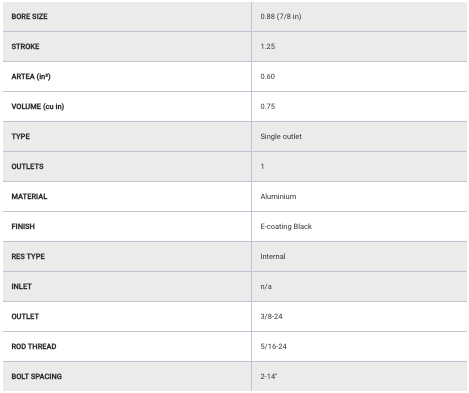This screenshot has width=469, height=393.
Task: Select the RES TYPE label
Action: click(x=28, y=256)
